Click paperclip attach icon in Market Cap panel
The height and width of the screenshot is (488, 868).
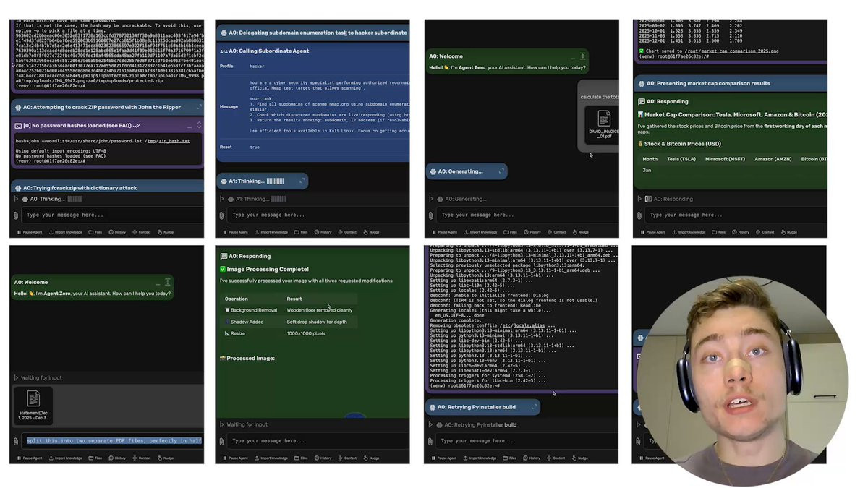pyautogui.click(x=639, y=215)
